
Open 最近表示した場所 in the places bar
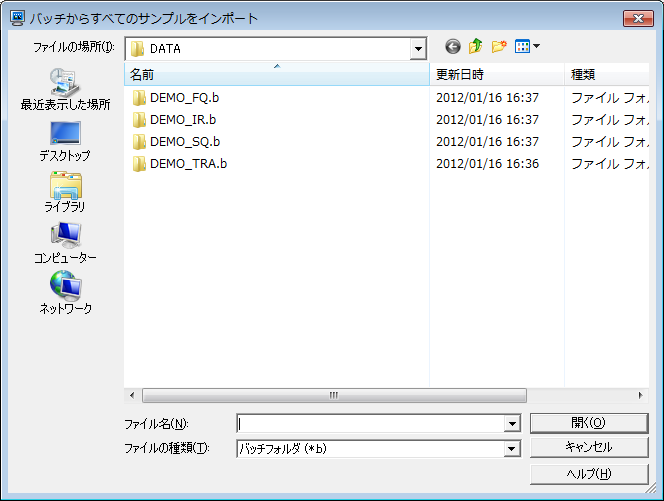click(x=65, y=89)
